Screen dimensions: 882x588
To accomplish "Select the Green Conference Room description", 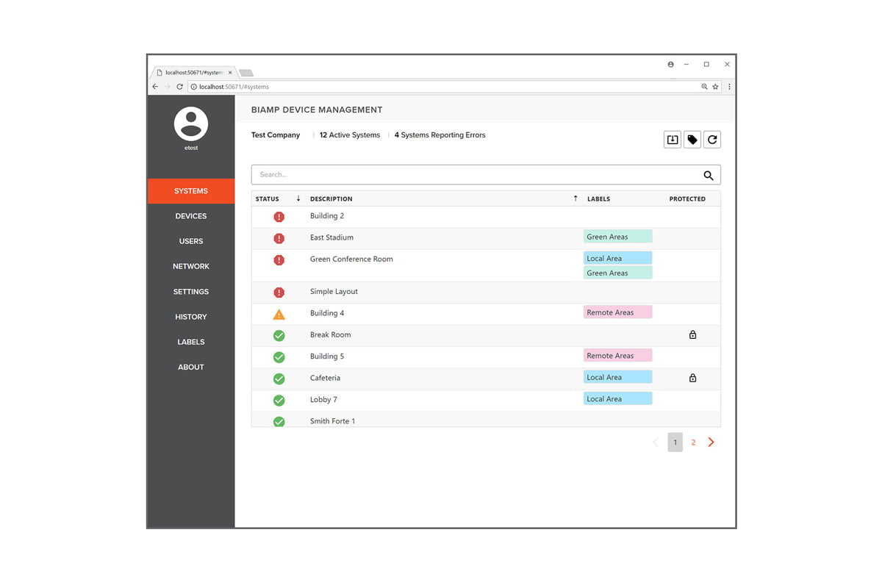I will tap(351, 259).
